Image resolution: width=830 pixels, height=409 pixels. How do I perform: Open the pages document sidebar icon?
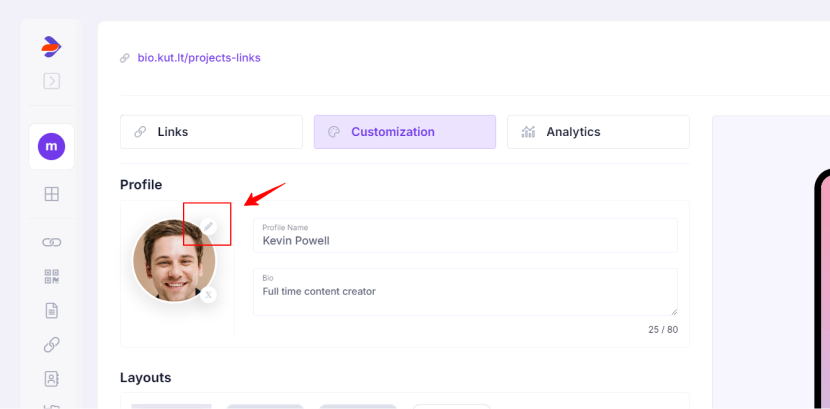point(51,311)
